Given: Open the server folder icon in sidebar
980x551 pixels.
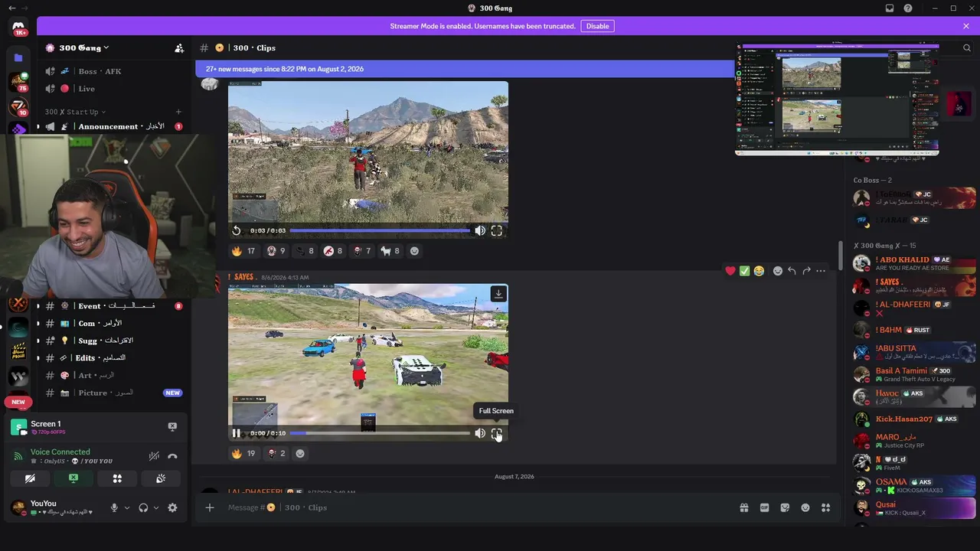Looking at the screenshot, I should (18, 57).
